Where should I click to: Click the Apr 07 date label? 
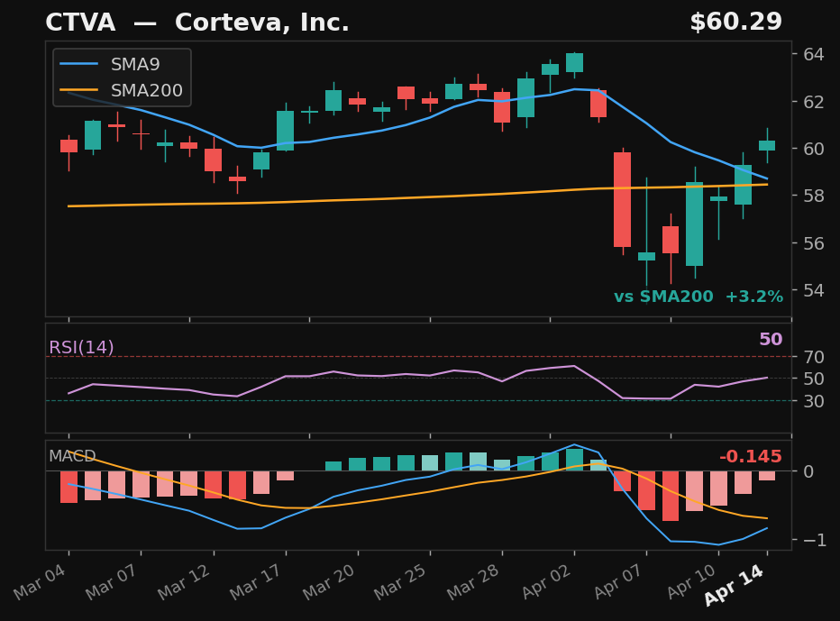619,582
